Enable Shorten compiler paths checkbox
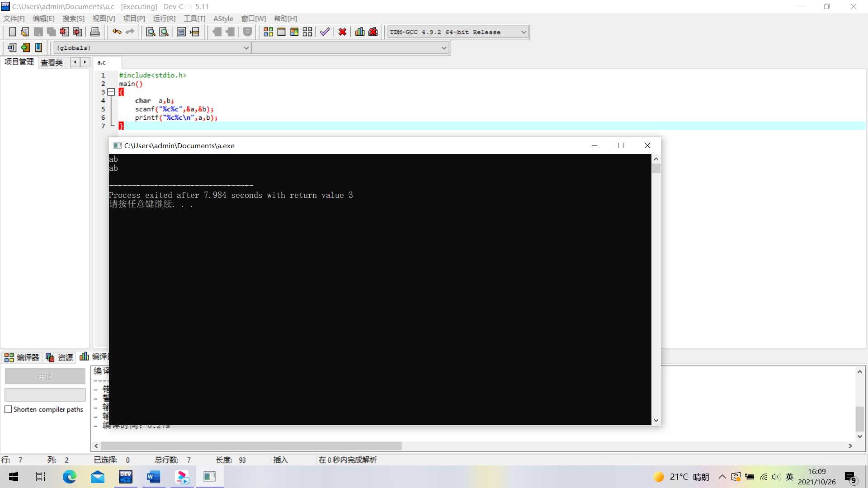868x488 pixels. 8,409
